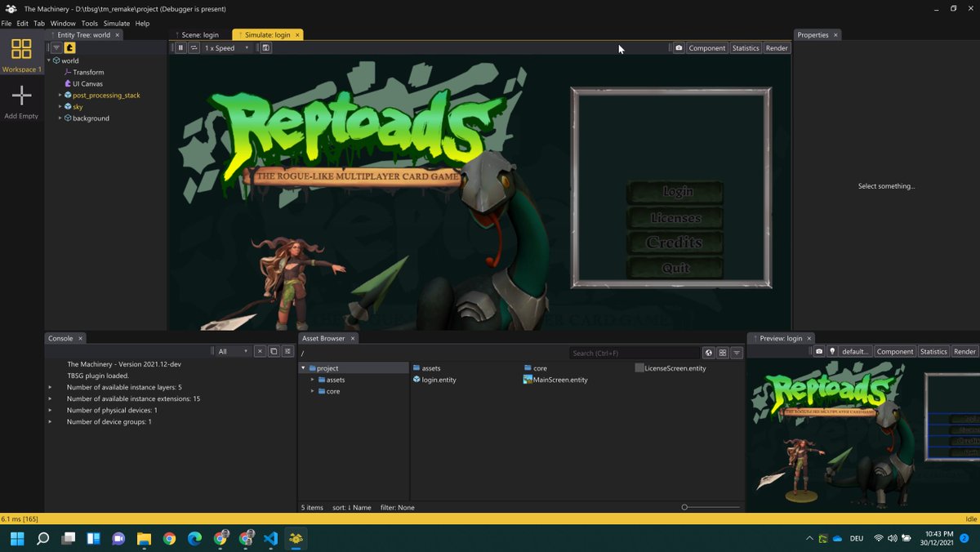The height and width of the screenshot is (552, 980).
Task: Open the Tools menu
Action: 89,24
